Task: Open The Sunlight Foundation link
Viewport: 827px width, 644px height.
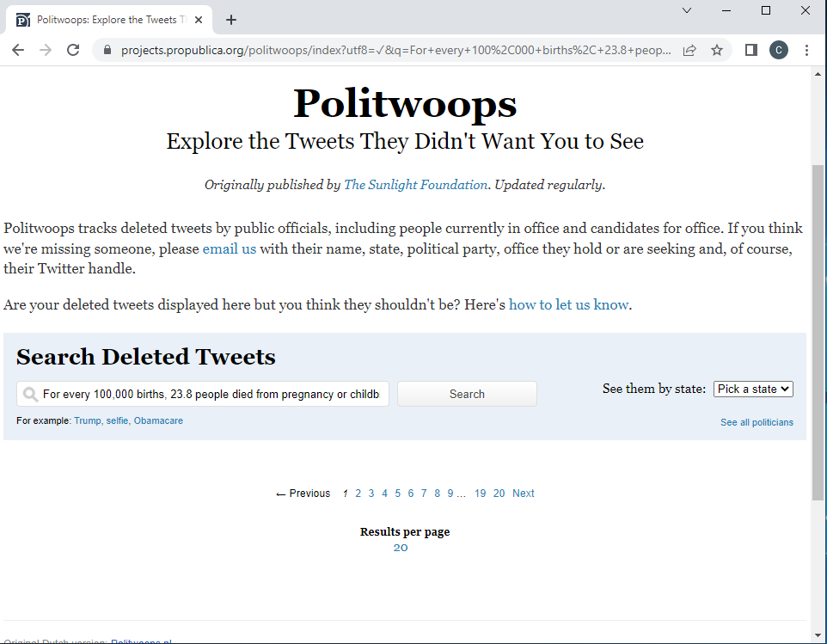Action: point(415,185)
